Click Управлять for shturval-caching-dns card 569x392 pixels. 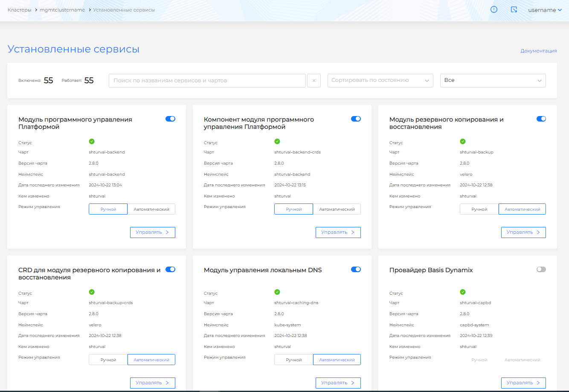click(338, 383)
